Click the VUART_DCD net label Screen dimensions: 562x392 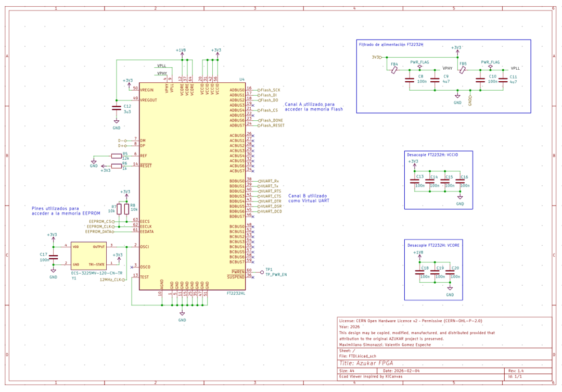coord(270,211)
